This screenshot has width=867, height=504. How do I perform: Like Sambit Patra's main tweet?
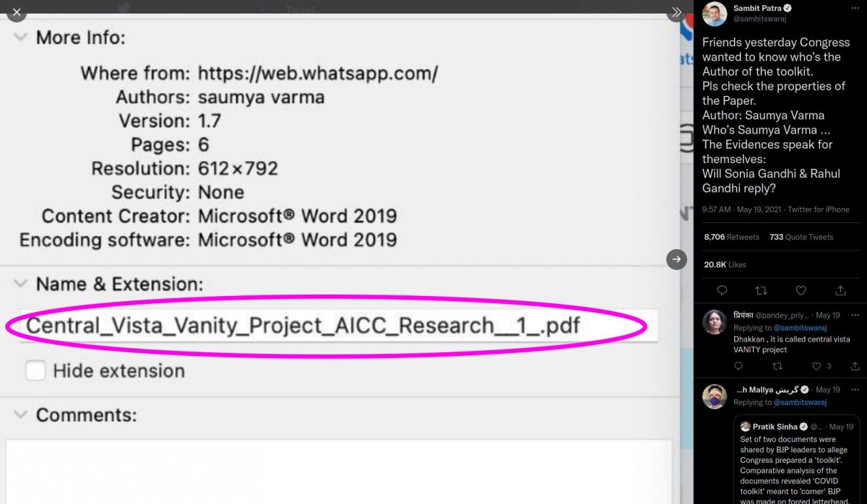tap(801, 290)
